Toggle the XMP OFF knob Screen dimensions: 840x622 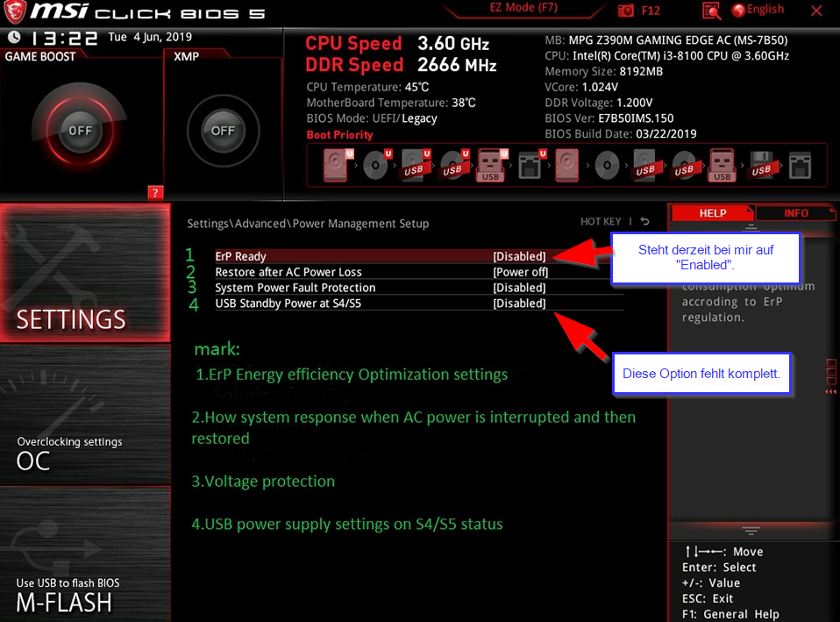pyautogui.click(x=223, y=130)
